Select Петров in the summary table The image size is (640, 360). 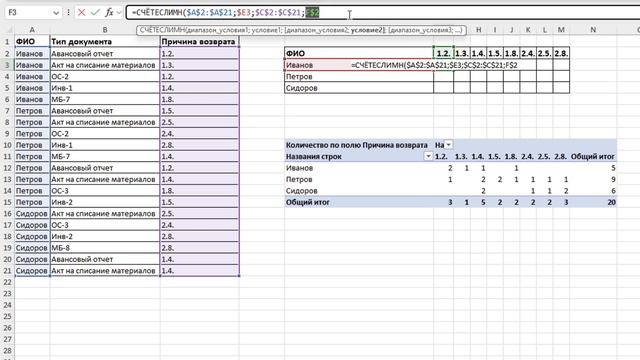click(x=359, y=76)
